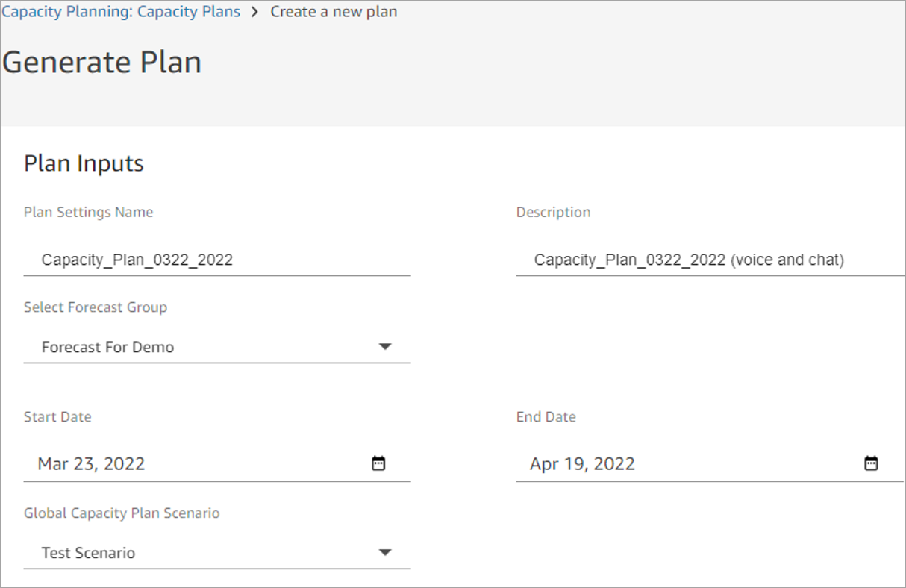This screenshot has width=906, height=588.
Task: Click the Description field label
Action: pyautogui.click(x=553, y=212)
